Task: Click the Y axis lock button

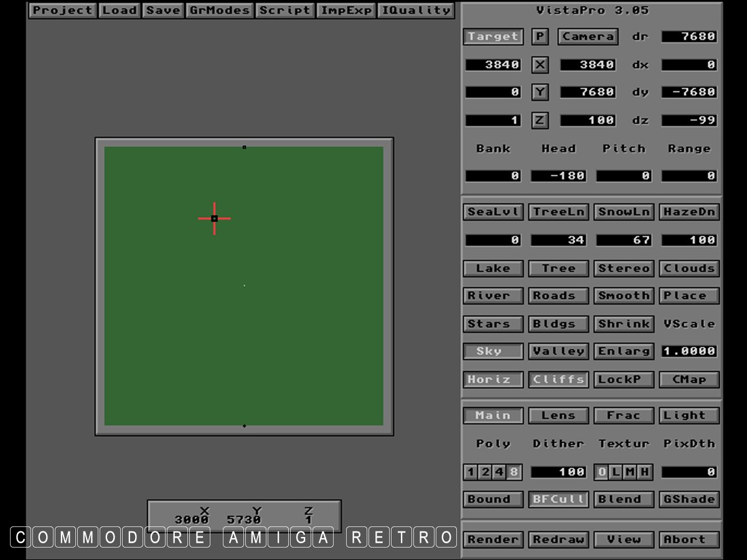Action: pos(540,92)
